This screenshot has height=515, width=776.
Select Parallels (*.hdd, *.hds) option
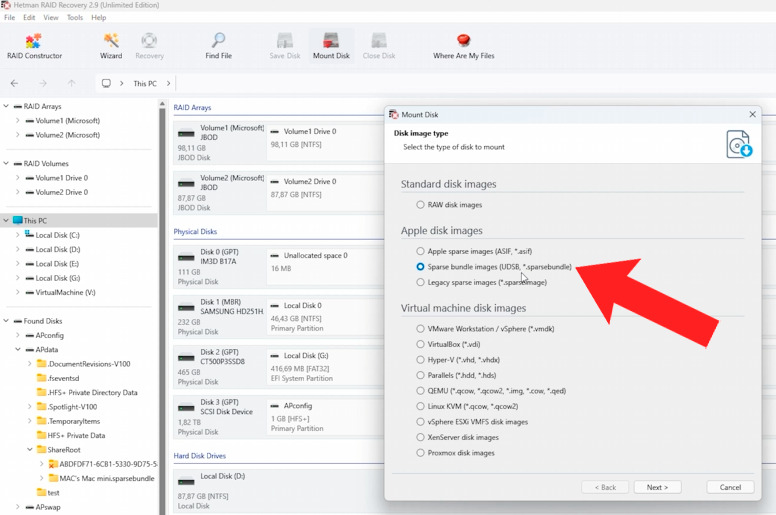click(x=420, y=375)
